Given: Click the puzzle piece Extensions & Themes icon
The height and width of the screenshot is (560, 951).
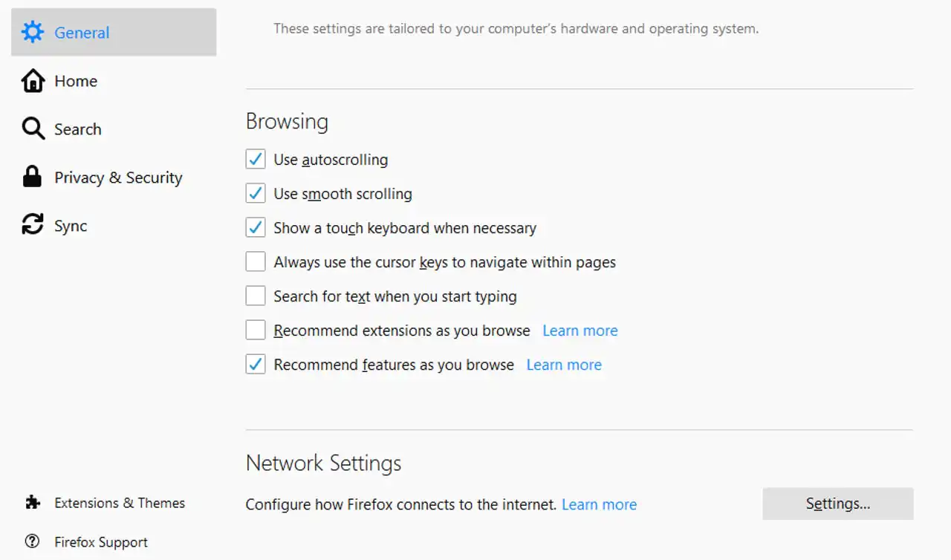Looking at the screenshot, I should (x=33, y=503).
